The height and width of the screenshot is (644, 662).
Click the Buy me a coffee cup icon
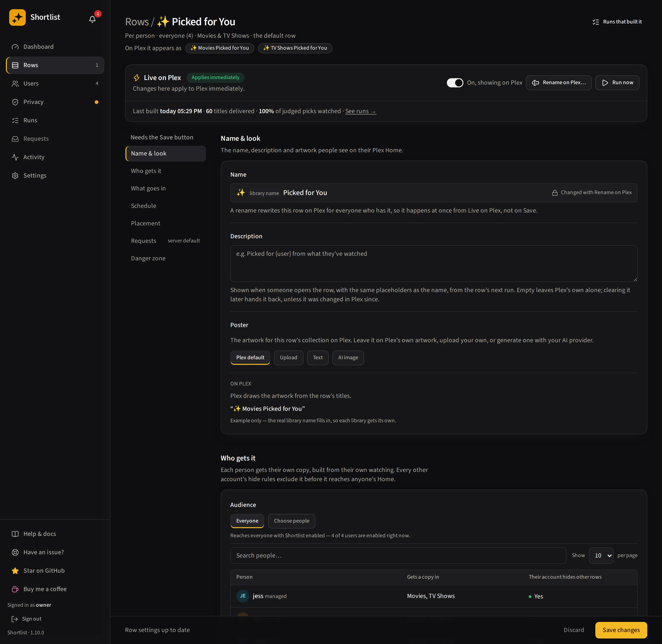click(x=15, y=589)
